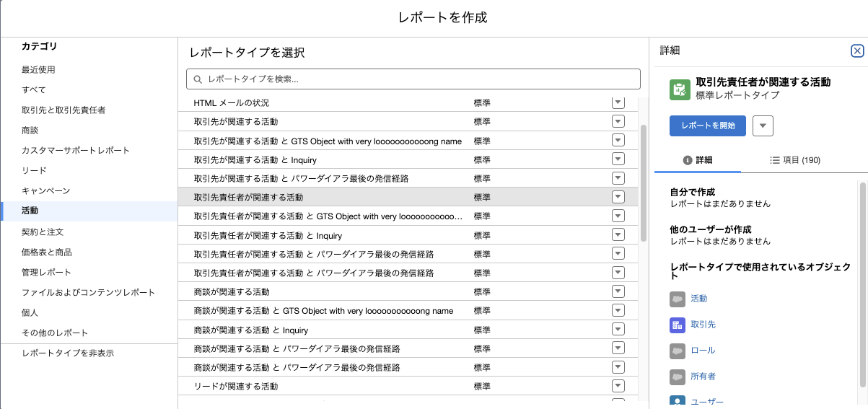Open the ユーザー object link
This screenshot has height=409, width=868.
pos(707,402)
